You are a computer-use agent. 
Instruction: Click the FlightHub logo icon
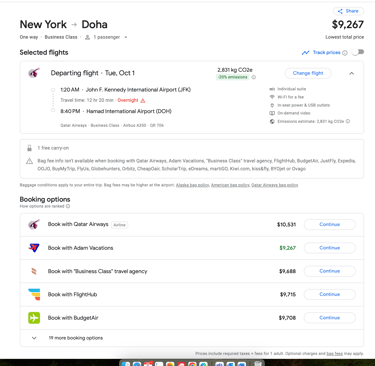point(34,294)
